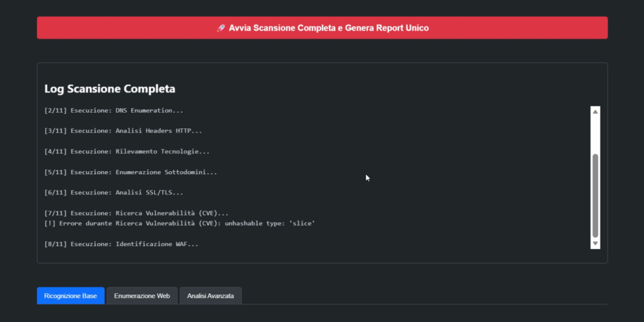Click the Identificazione WAF log line
The width and height of the screenshot is (644, 322).
[x=121, y=243]
